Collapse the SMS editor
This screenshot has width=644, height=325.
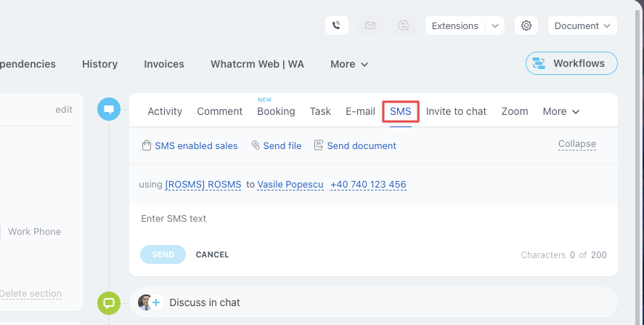point(576,144)
